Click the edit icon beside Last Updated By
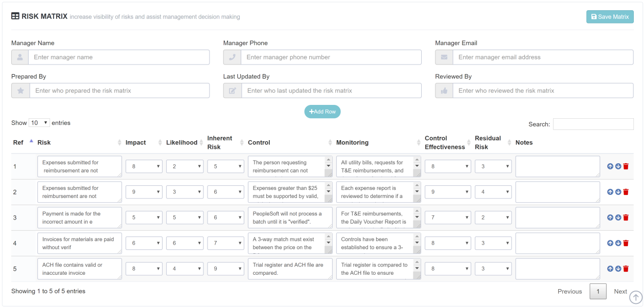 click(232, 90)
